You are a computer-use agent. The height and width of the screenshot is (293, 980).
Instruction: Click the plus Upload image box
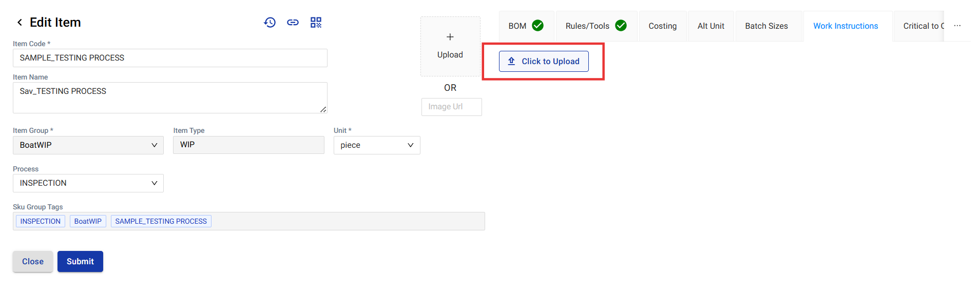coord(450,46)
